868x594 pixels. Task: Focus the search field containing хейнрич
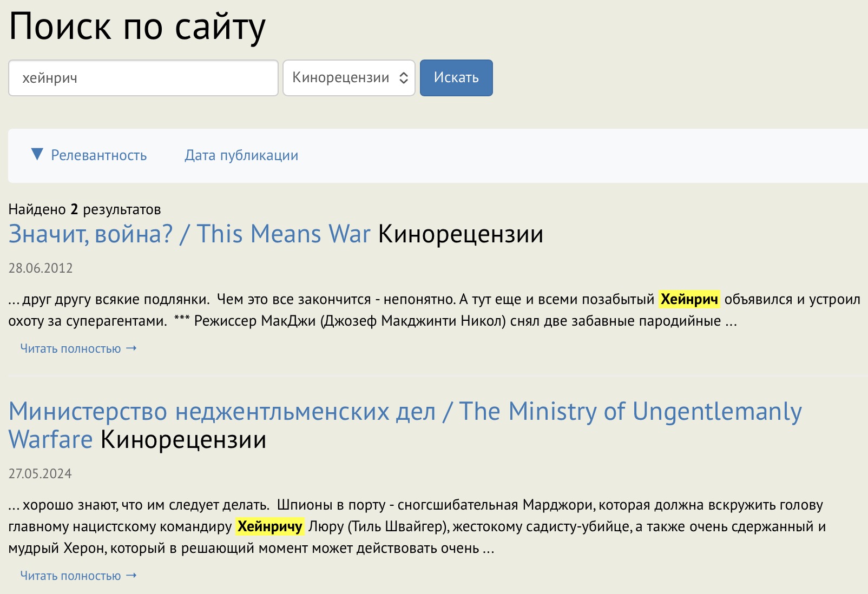(143, 78)
